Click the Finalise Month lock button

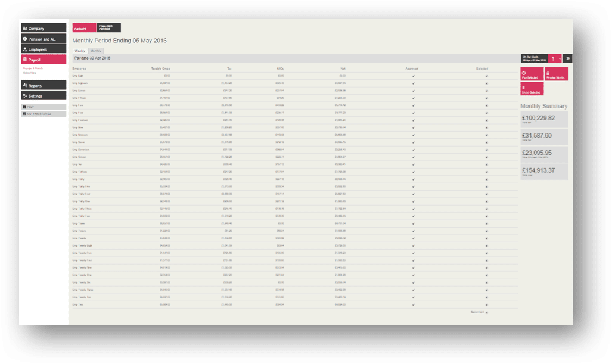[x=556, y=74]
